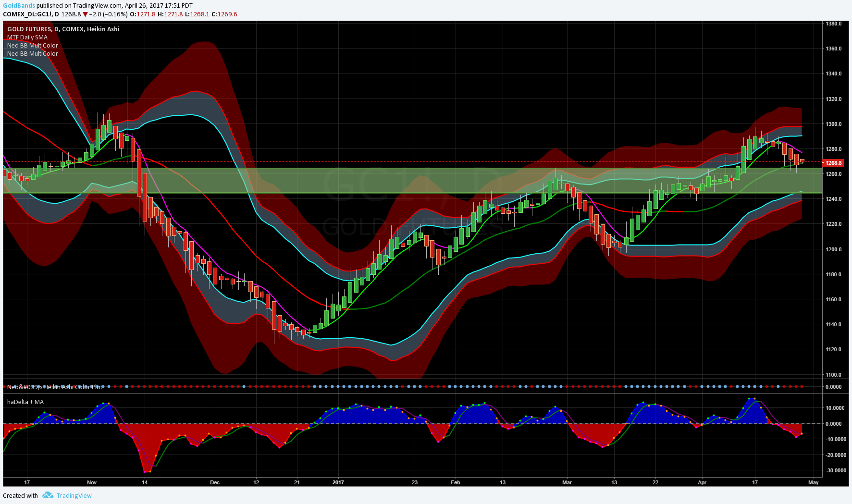
Task: Click the 'haDelta + MA' indicator label
Action: click(25, 402)
